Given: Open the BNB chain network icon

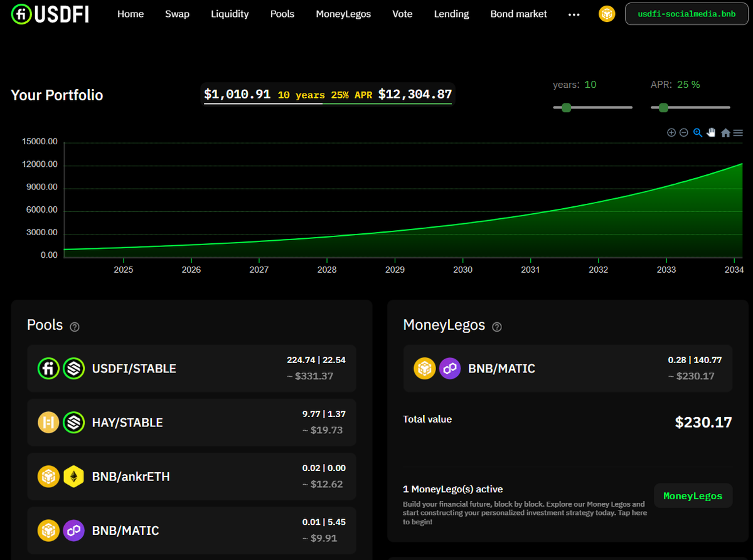Looking at the screenshot, I should click(x=607, y=14).
